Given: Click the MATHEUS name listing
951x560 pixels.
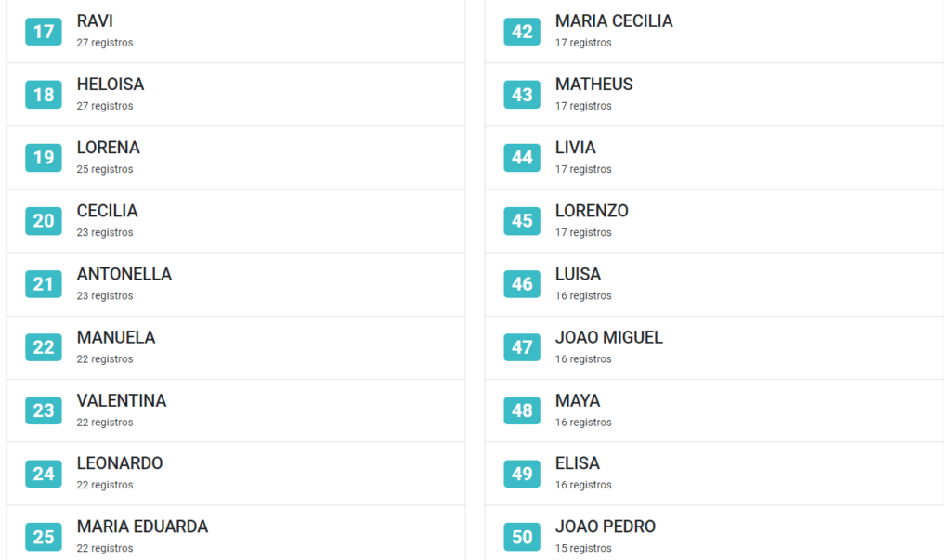Looking at the screenshot, I should (714, 95).
